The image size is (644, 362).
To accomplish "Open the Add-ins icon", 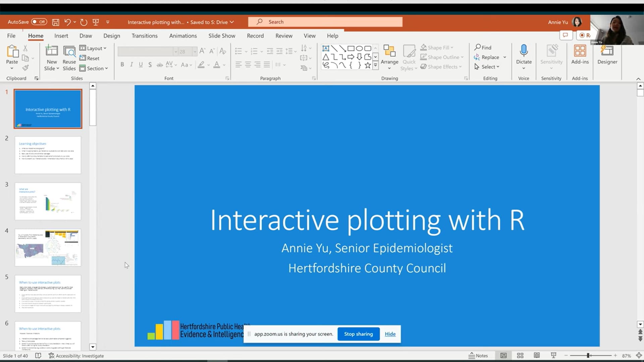I will coord(580,51).
